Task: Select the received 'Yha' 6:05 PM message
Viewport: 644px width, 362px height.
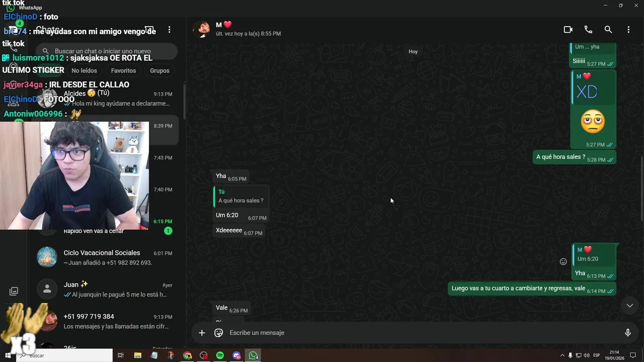Action: click(230, 176)
